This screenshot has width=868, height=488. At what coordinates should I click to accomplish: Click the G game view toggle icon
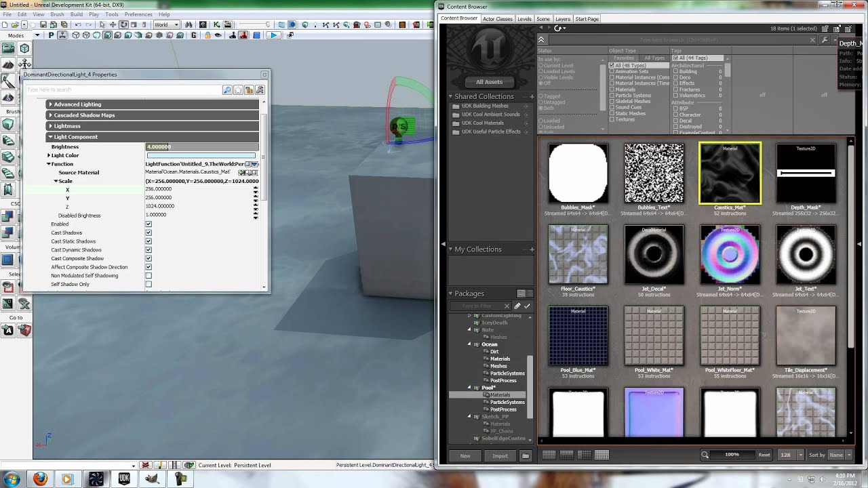(x=194, y=35)
